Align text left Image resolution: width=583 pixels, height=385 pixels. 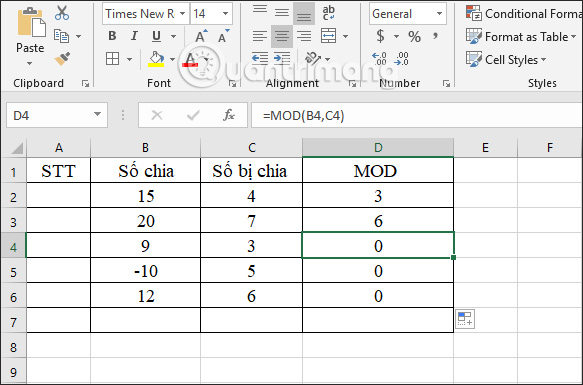pyautogui.click(x=260, y=36)
